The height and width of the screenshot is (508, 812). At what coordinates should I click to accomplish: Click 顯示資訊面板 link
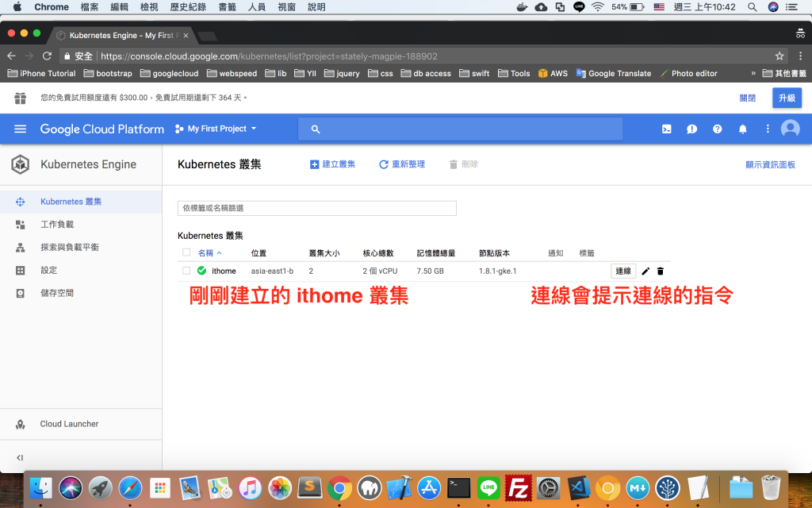770,164
